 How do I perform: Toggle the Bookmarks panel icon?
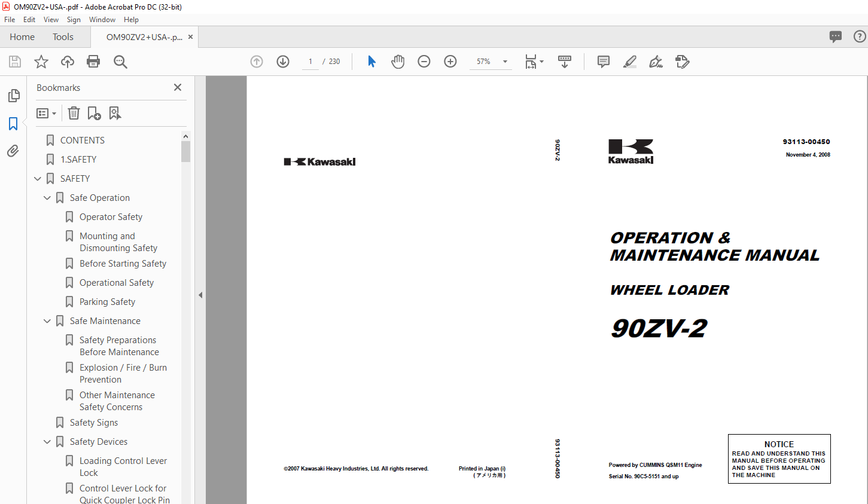[13, 124]
